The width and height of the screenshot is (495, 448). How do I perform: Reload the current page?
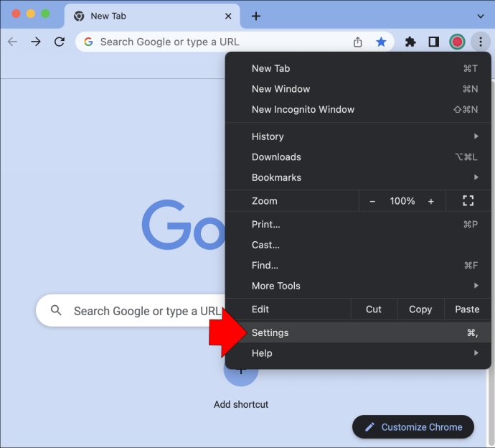pyautogui.click(x=60, y=42)
